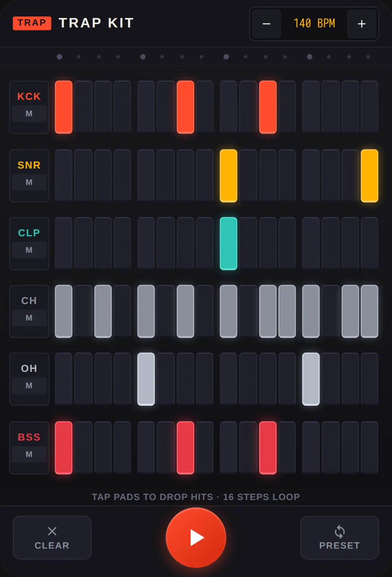
Task: Turn off CH step 11 pad
Action: (x=268, y=311)
